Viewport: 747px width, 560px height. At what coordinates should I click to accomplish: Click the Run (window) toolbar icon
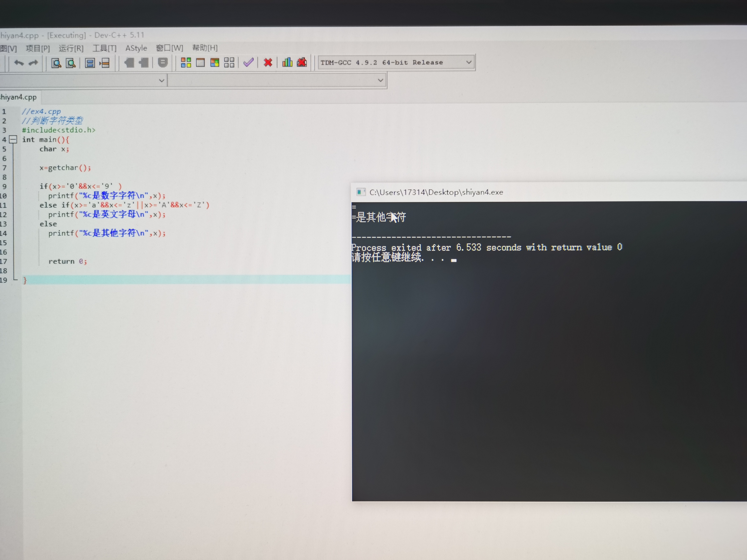pos(200,62)
